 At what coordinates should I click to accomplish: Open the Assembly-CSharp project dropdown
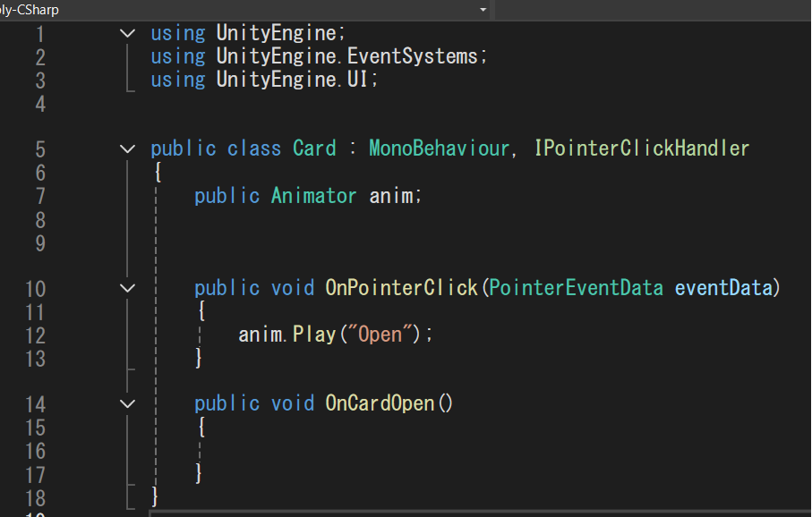pos(483,10)
